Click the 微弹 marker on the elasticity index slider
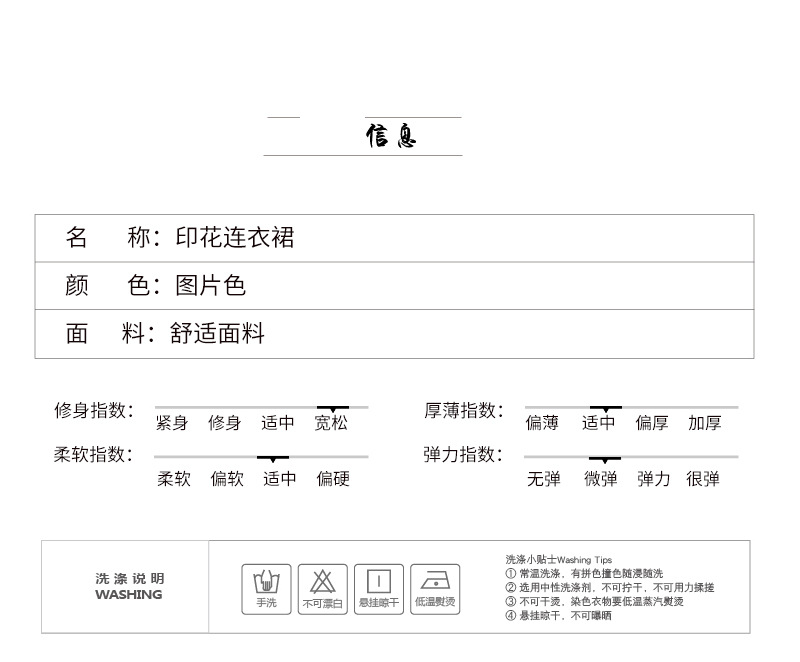 click(x=605, y=459)
